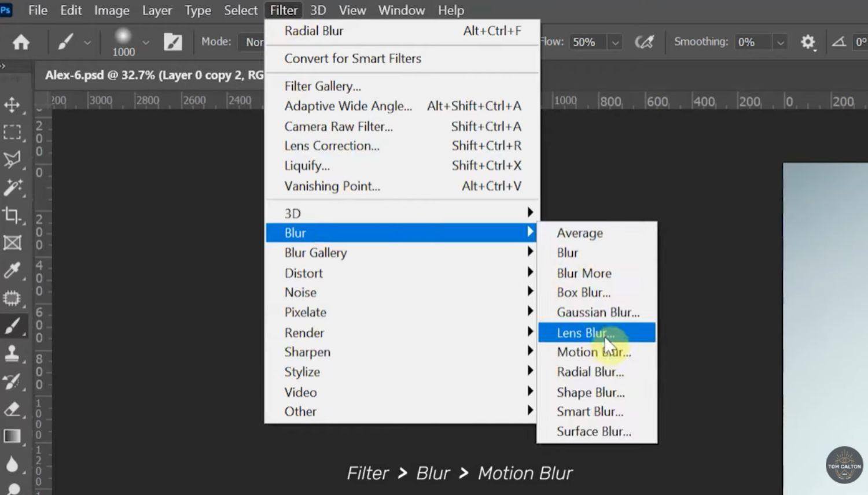Expand the Distort submenu
This screenshot has width=868, height=495.
402,273
